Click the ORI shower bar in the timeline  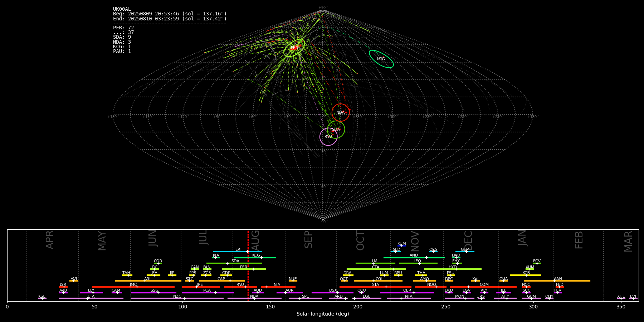pyautogui.click(x=378, y=281)
